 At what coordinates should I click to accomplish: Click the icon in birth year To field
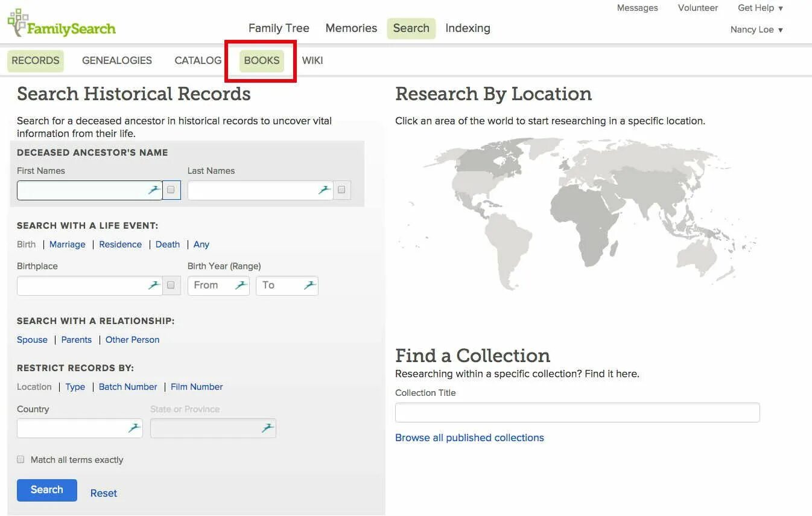(x=310, y=285)
